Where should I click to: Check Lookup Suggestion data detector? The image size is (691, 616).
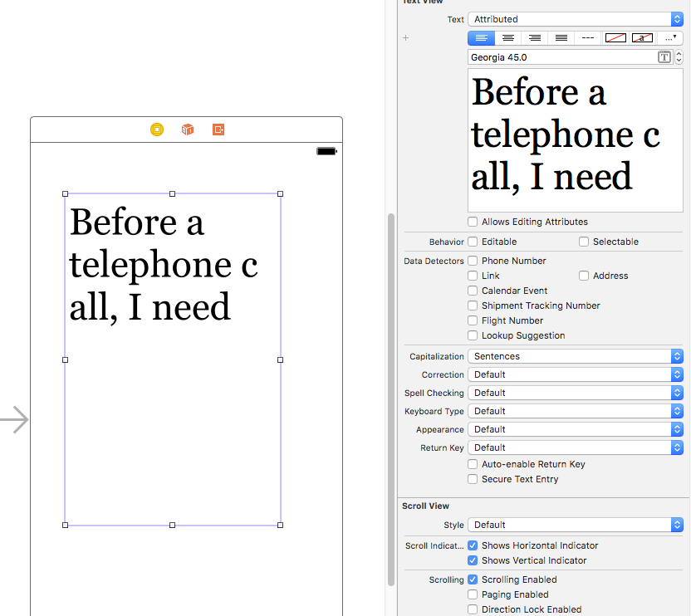coord(473,335)
